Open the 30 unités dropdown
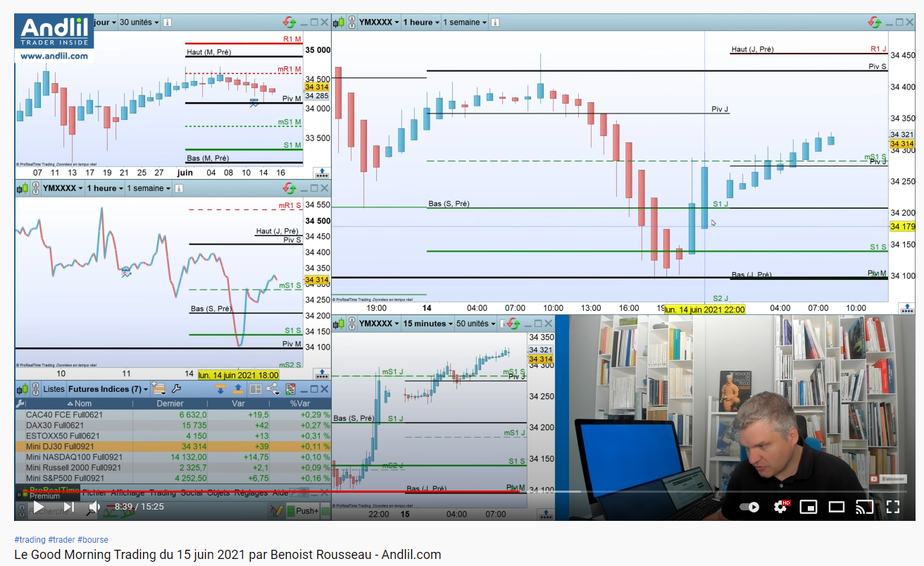 (139, 23)
